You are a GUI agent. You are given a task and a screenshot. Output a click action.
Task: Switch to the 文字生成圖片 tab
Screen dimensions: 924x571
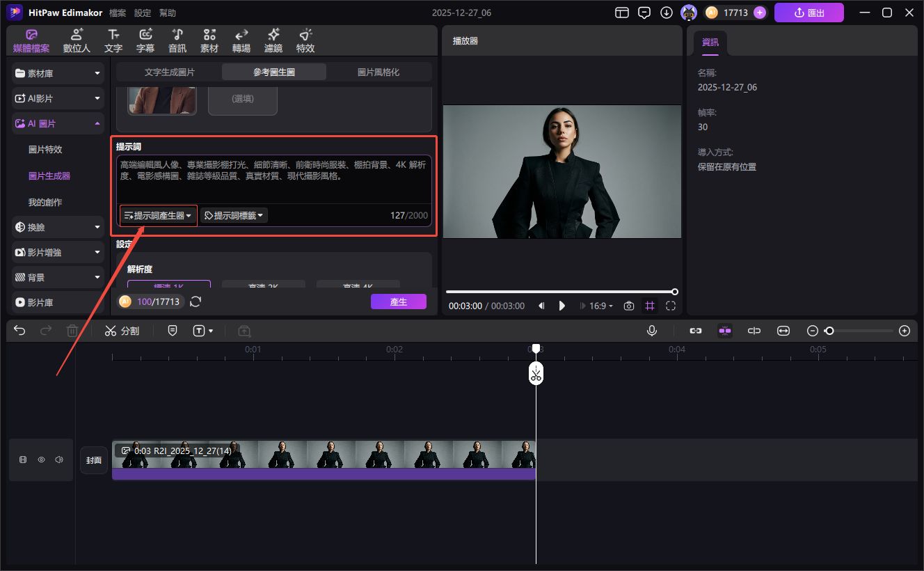pyautogui.click(x=169, y=72)
